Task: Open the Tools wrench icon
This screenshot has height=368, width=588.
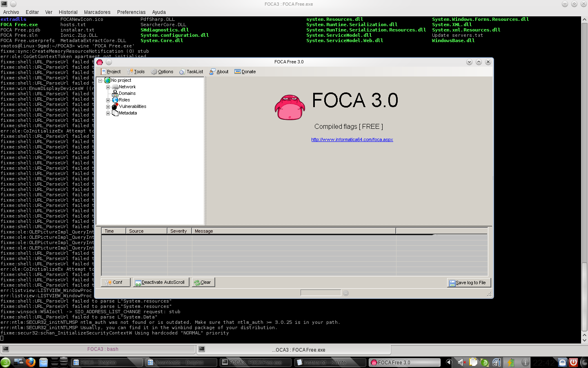Action: click(x=130, y=72)
